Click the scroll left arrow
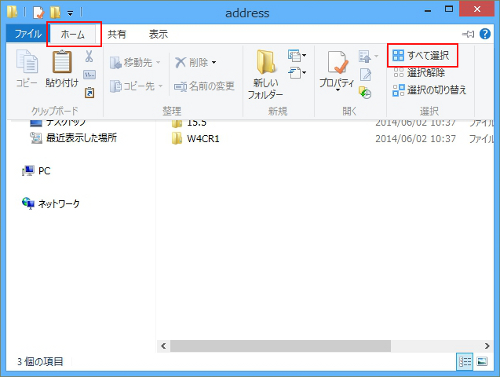The height and width of the screenshot is (377, 500). point(164,346)
